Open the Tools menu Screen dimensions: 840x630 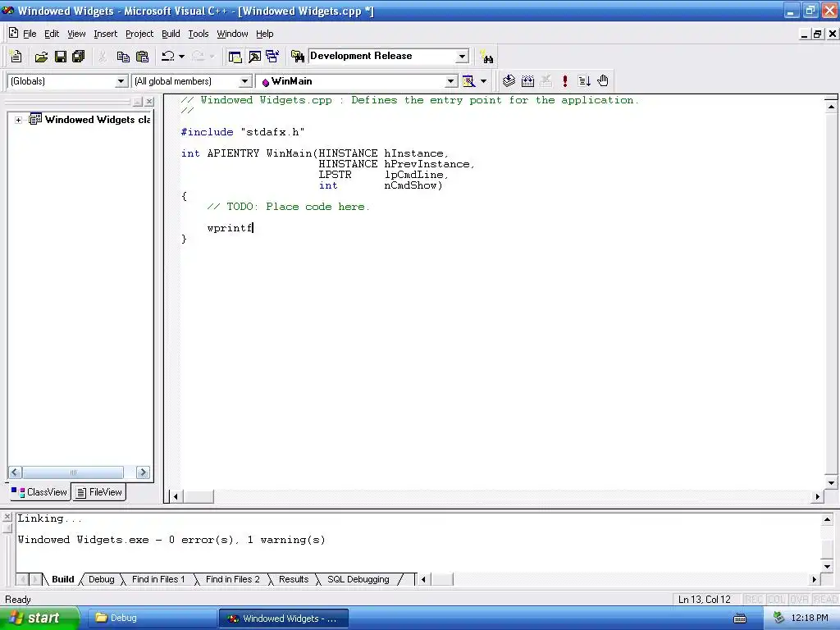pyautogui.click(x=199, y=34)
